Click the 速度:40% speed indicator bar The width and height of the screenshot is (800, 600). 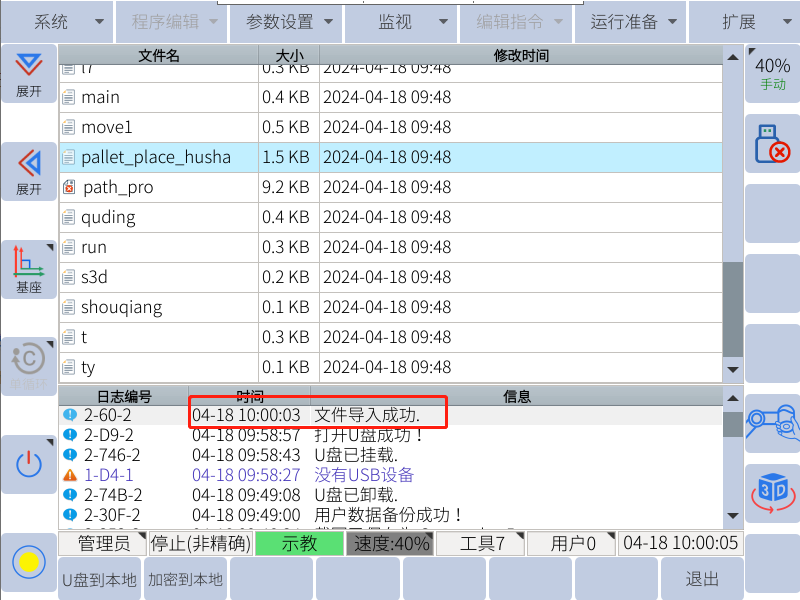point(389,544)
